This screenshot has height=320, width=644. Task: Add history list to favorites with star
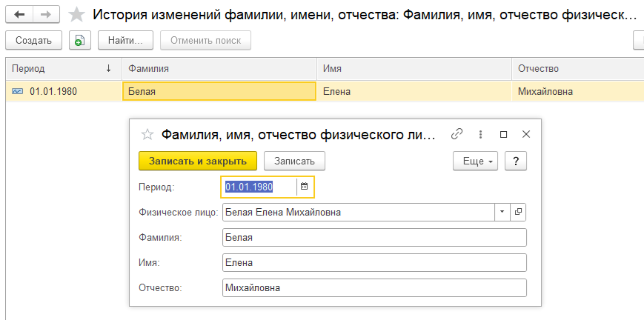click(76, 15)
